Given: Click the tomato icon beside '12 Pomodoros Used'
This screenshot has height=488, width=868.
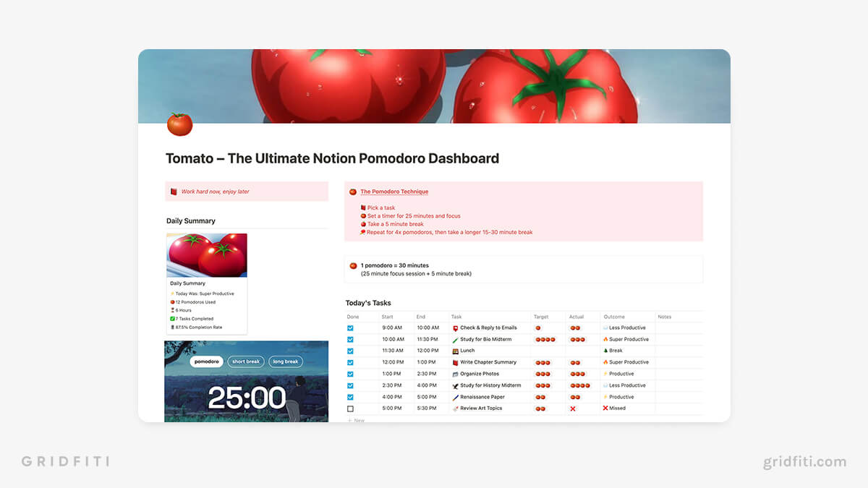Looking at the screenshot, I should [x=172, y=301].
